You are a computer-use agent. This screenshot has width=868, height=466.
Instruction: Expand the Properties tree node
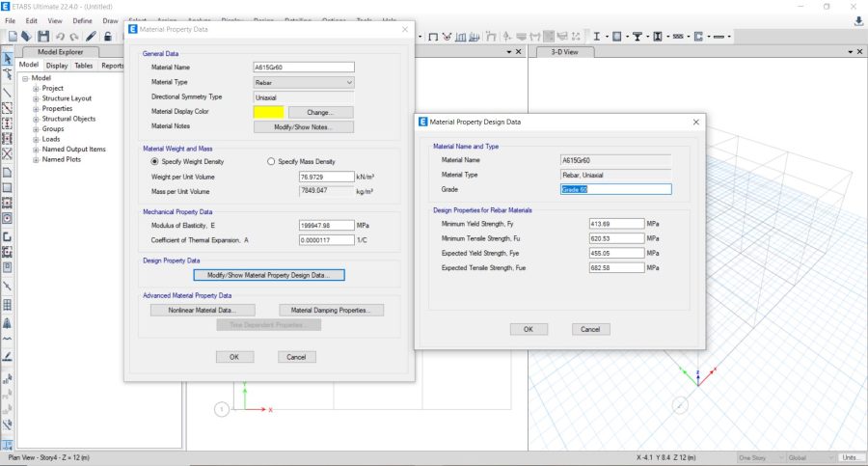(36, 109)
